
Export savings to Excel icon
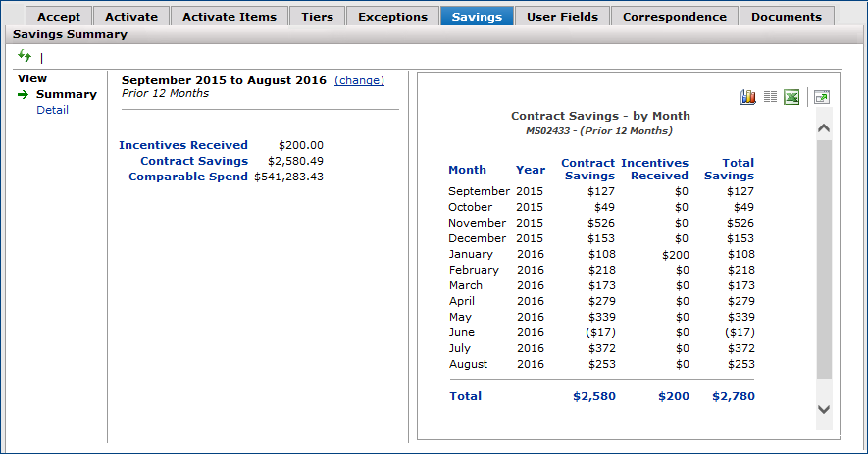tap(791, 97)
